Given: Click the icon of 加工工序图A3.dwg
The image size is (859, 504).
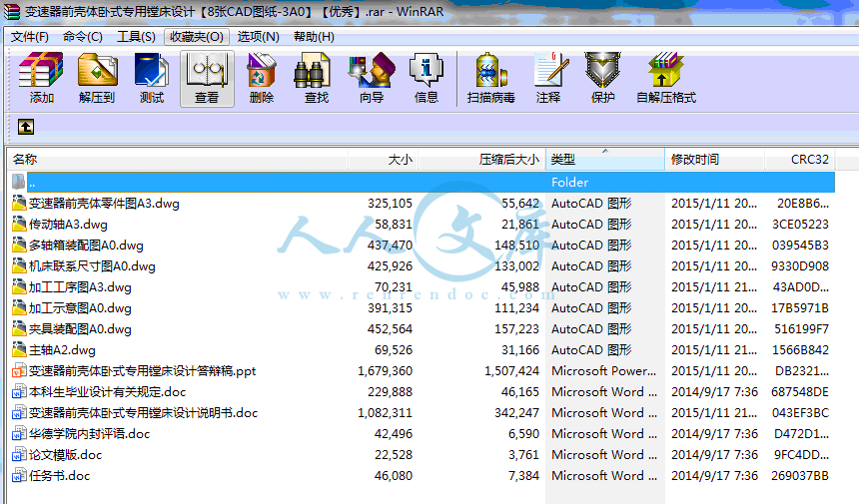Looking at the screenshot, I should click(x=19, y=286).
